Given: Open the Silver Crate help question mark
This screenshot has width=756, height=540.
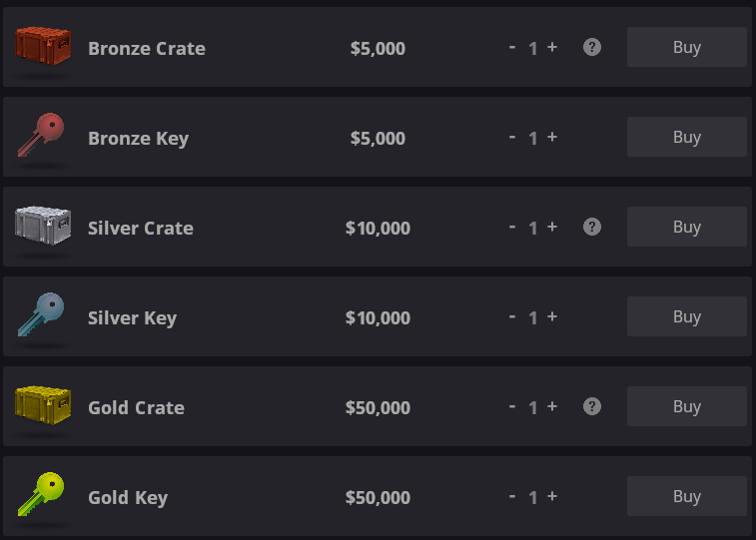Looking at the screenshot, I should pos(592,227).
